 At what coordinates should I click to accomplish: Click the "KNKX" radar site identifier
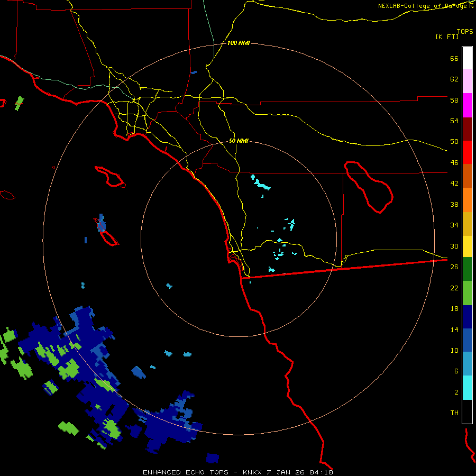coord(253,472)
